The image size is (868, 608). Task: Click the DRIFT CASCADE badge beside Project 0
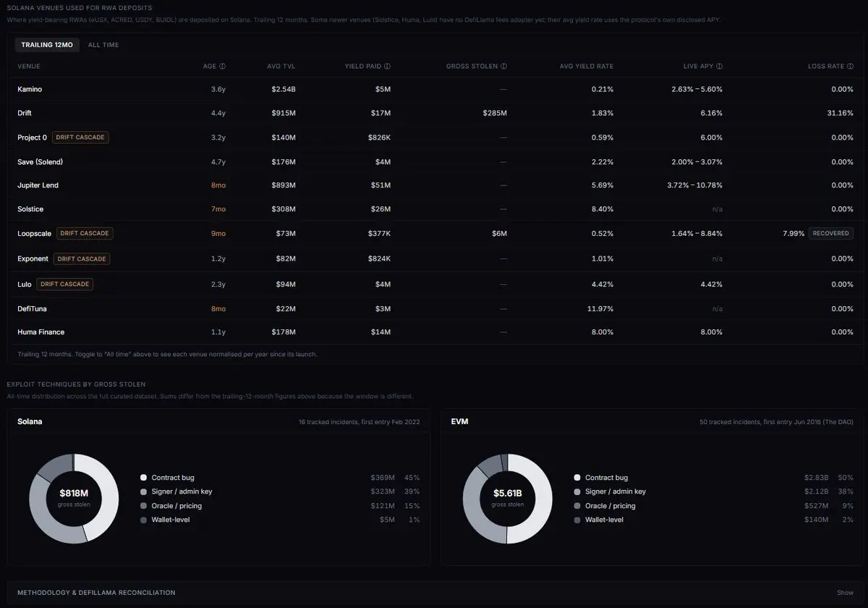click(x=81, y=138)
